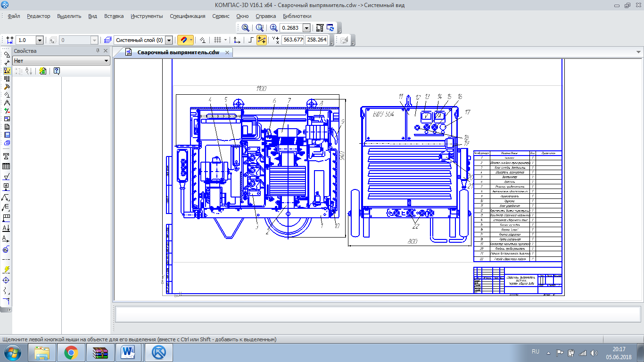Viewport: 644px width, 362px height.
Task: Select the Geometry tools icon in left sidebar
Action: click(x=7, y=55)
